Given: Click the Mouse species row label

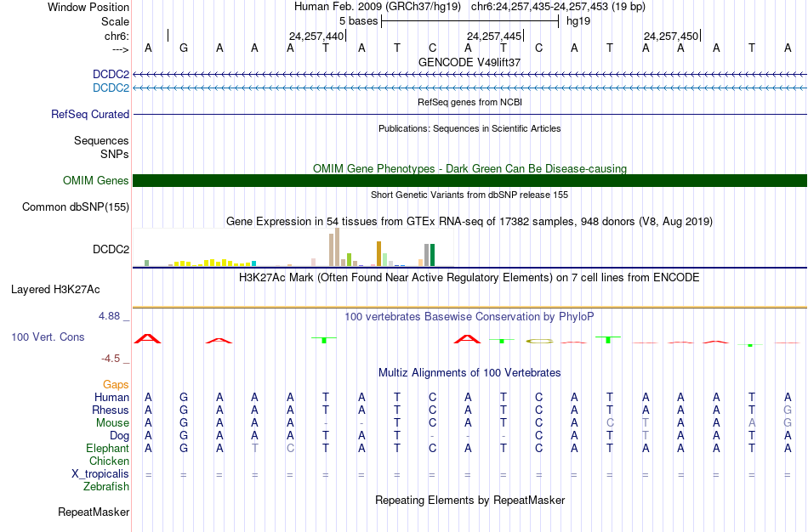Looking at the screenshot, I should (x=112, y=423).
